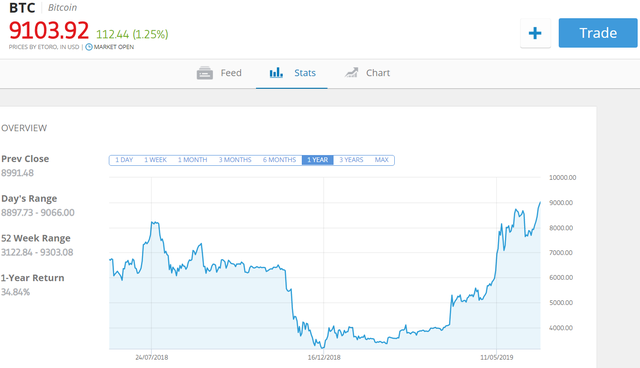Set chart range to 1 DAY
640x368 pixels.
click(124, 160)
